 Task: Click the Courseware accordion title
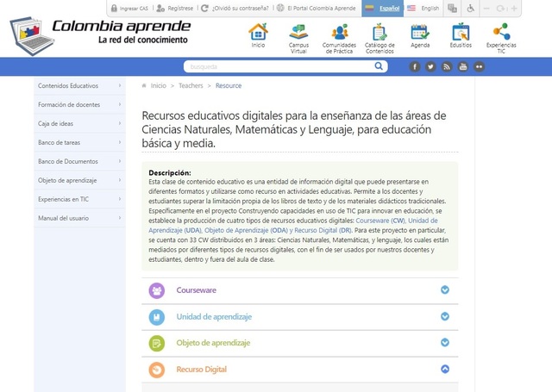pyautogui.click(x=197, y=290)
